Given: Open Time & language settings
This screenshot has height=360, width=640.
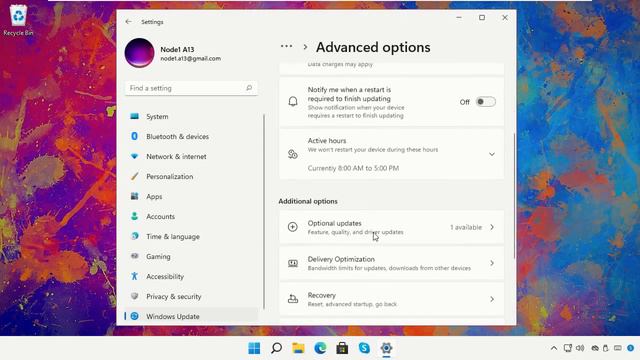Looking at the screenshot, I should tap(191, 236).
